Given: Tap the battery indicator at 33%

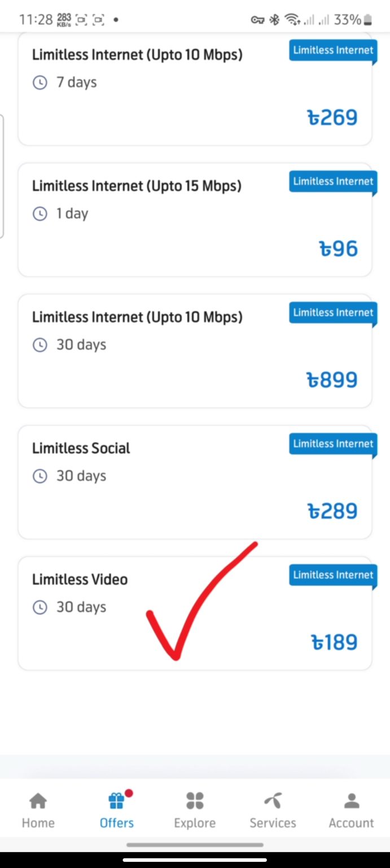Looking at the screenshot, I should click(x=366, y=19).
